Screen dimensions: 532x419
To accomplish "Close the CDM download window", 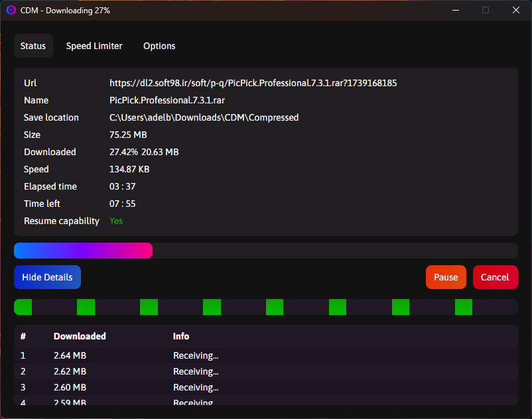I will [515, 10].
